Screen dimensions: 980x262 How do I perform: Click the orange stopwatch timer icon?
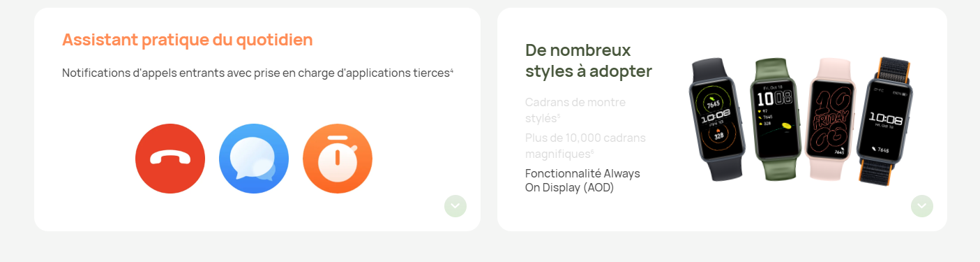coord(338,159)
